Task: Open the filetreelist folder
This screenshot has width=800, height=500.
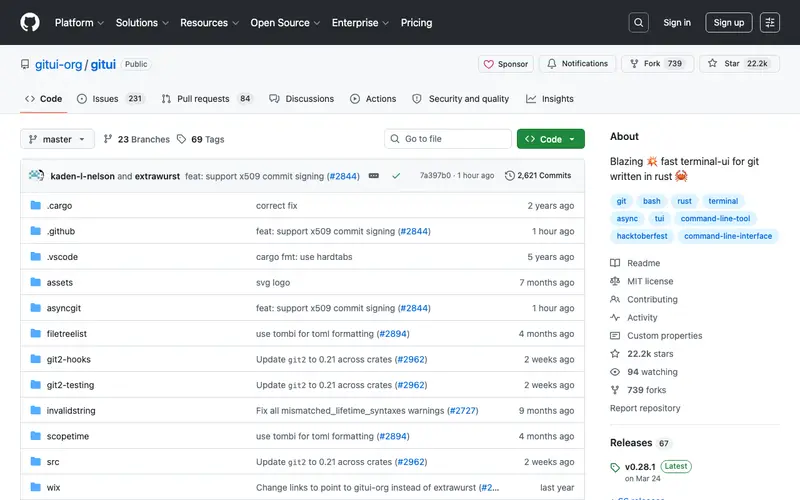Action: click(67, 334)
